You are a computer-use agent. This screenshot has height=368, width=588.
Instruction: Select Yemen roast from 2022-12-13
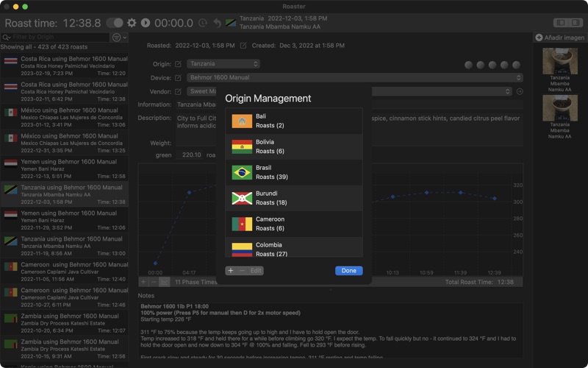point(64,169)
